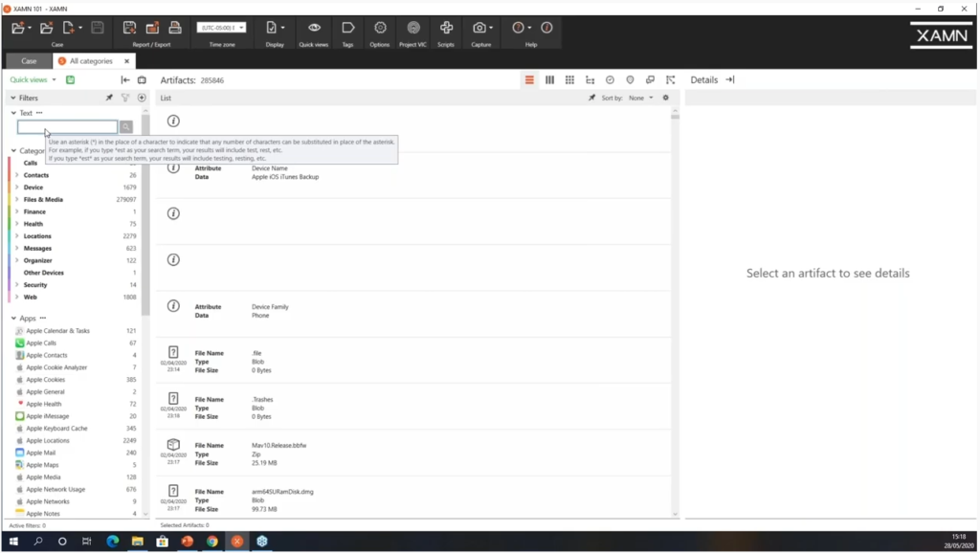
Task: Click the clear filters funnel icon
Action: (125, 98)
